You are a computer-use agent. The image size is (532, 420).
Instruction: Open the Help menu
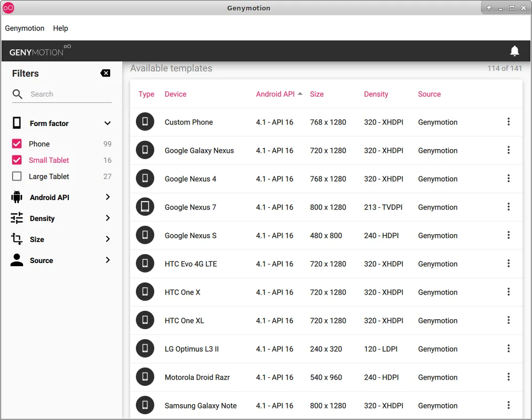60,28
